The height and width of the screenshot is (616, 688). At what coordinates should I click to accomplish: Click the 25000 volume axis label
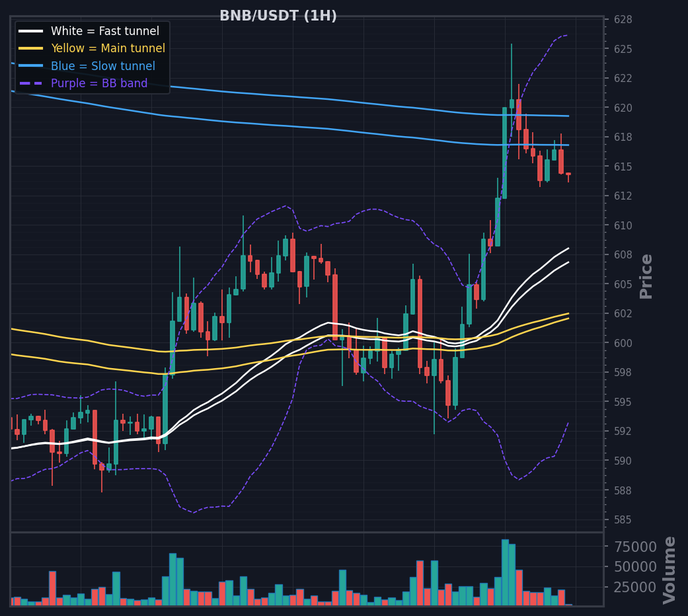click(x=635, y=587)
